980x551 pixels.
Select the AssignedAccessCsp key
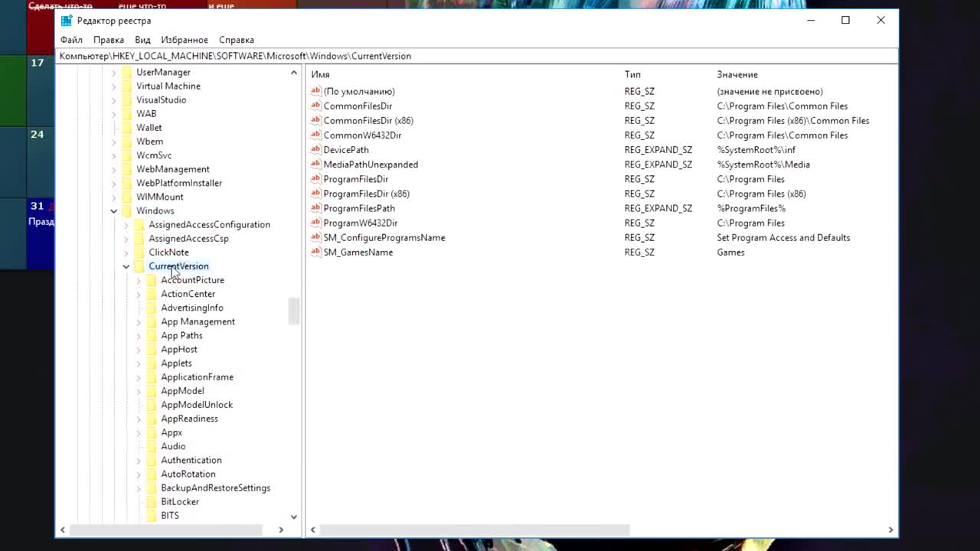click(x=188, y=239)
